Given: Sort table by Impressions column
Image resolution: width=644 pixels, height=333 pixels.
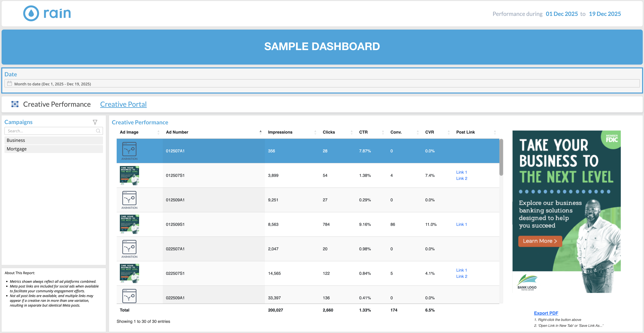Looking at the screenshot, I should coord(280,132).
